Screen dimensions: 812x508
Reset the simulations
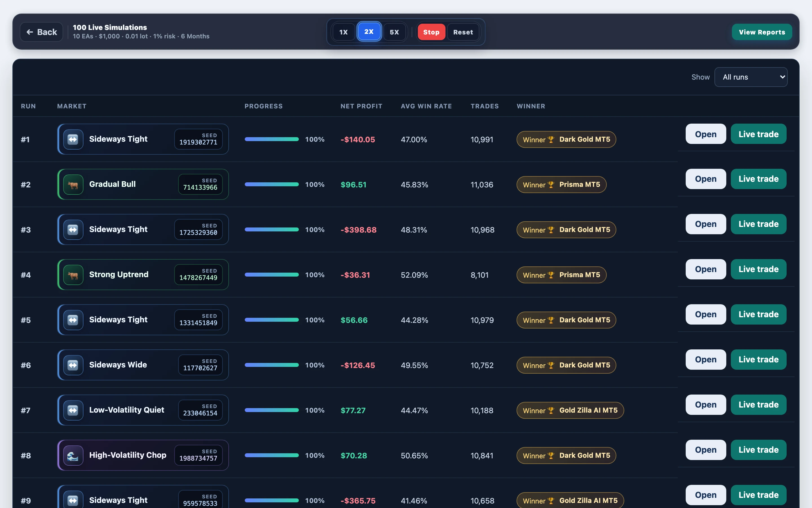(463, 32)
